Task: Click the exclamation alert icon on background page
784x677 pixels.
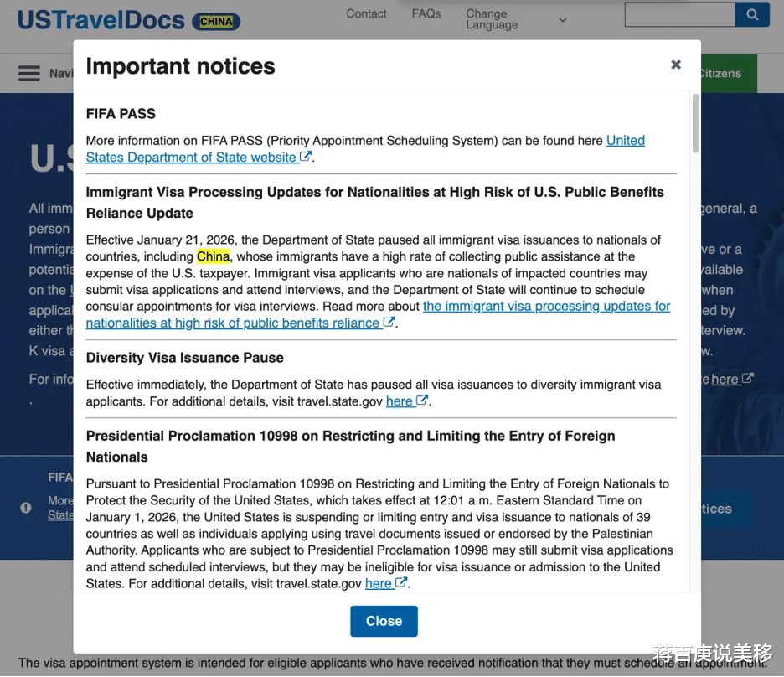Action: [x=26, y=508]
